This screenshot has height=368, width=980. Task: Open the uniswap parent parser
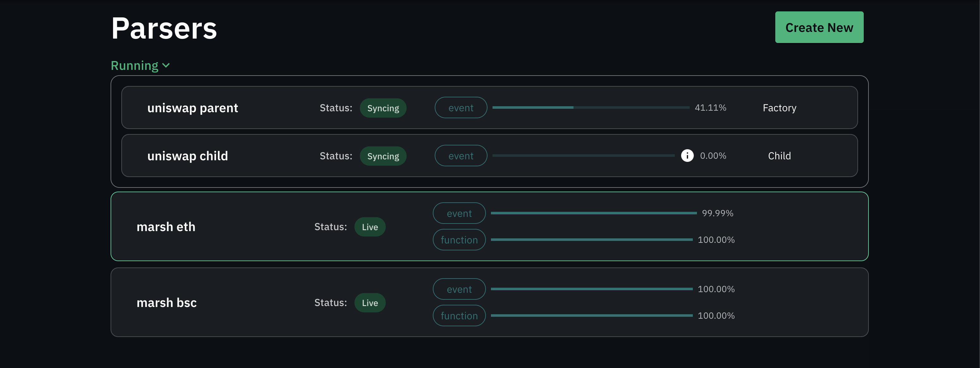tap(192, 108)
